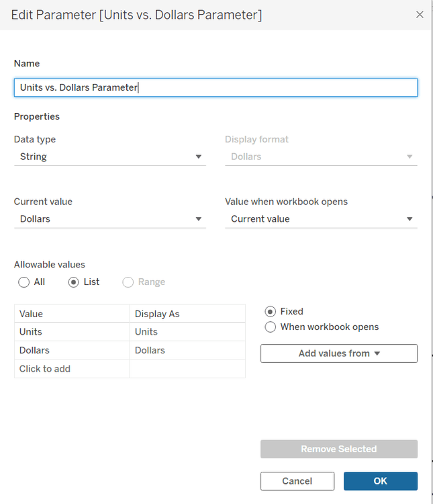
Task: Open the Data type dropdown
Action: [110, 157]
